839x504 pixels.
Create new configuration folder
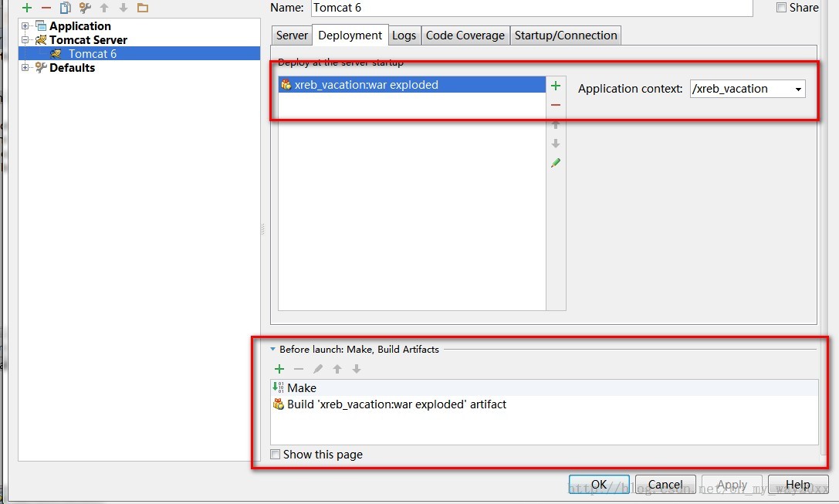[x=142, y=8]
